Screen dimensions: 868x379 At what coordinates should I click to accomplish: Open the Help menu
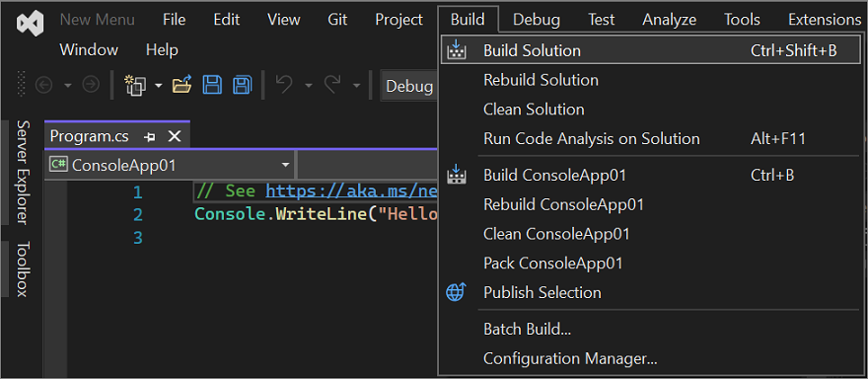(162, 50)
